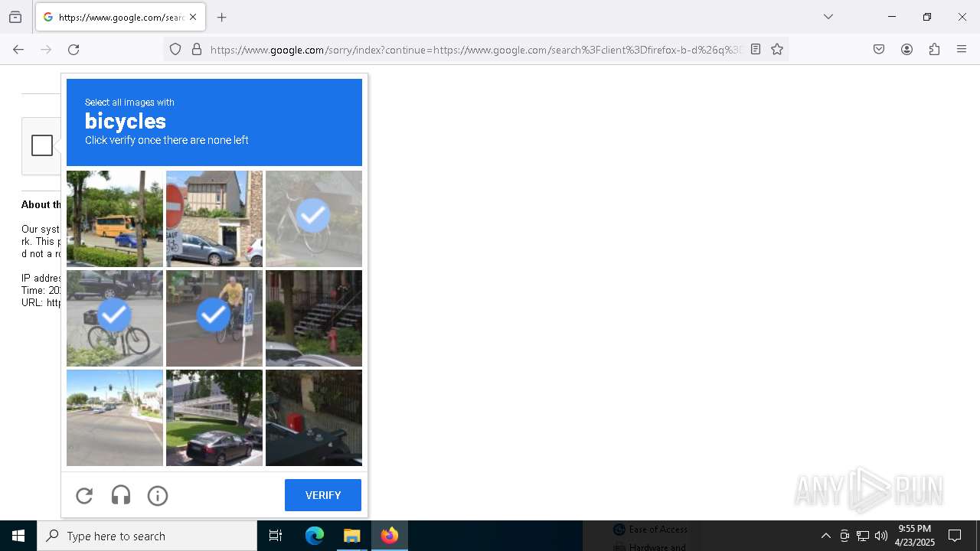Open the notifications action center

click(x=955, y=536)
